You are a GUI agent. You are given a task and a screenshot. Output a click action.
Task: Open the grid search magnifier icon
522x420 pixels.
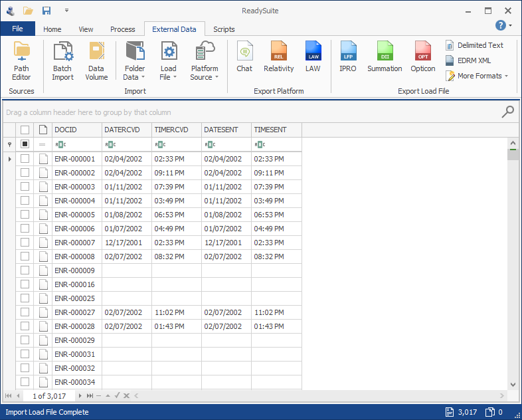pyautogui.click(x=507, y=112)
